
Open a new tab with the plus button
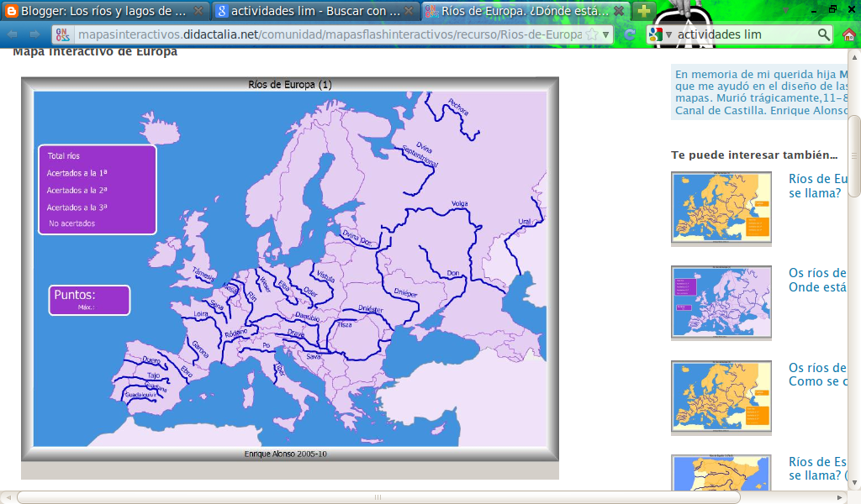point(643,10)
